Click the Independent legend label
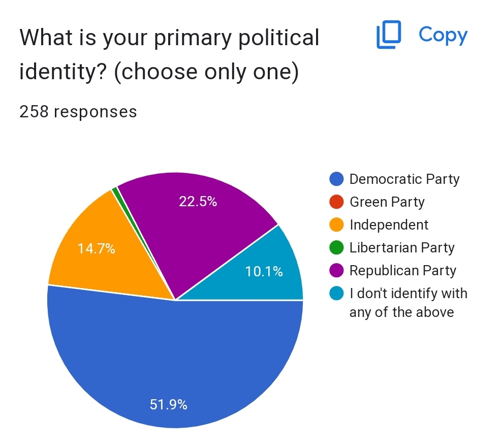 point(389,225)
